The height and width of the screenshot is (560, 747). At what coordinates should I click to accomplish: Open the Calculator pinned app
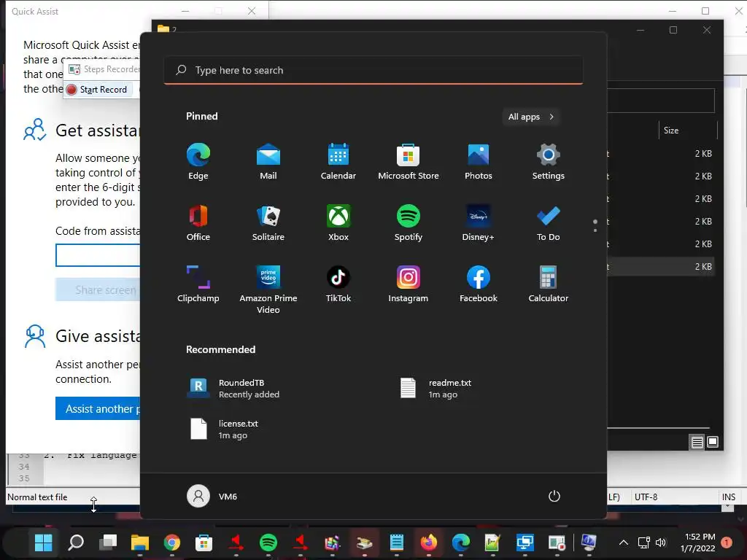click(x=549, y=284)
